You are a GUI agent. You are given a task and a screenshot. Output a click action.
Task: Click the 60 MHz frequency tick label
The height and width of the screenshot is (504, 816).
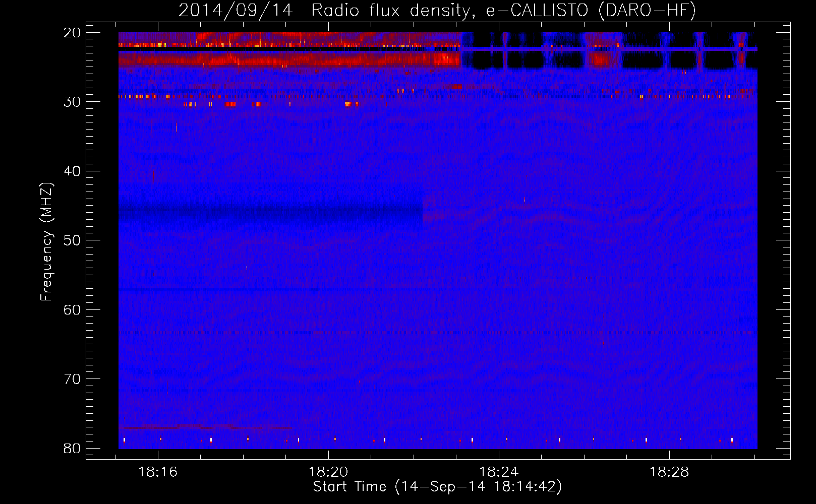[73, 310]
